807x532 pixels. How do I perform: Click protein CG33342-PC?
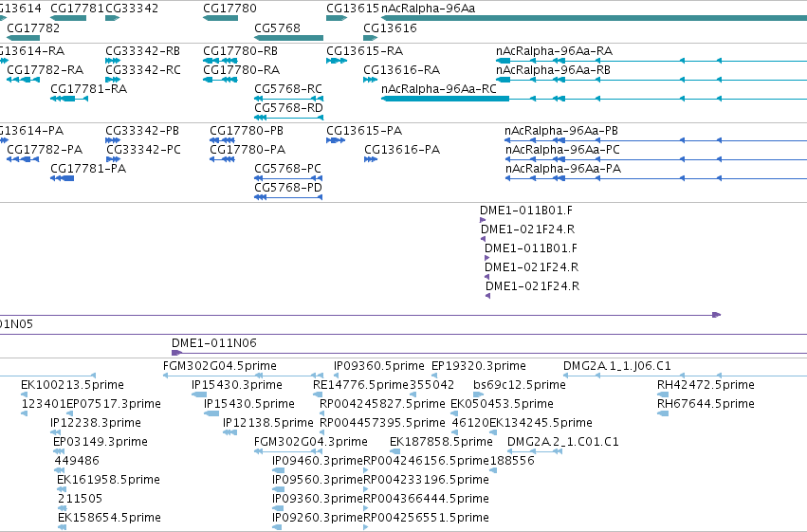click(x=143, y=149)
